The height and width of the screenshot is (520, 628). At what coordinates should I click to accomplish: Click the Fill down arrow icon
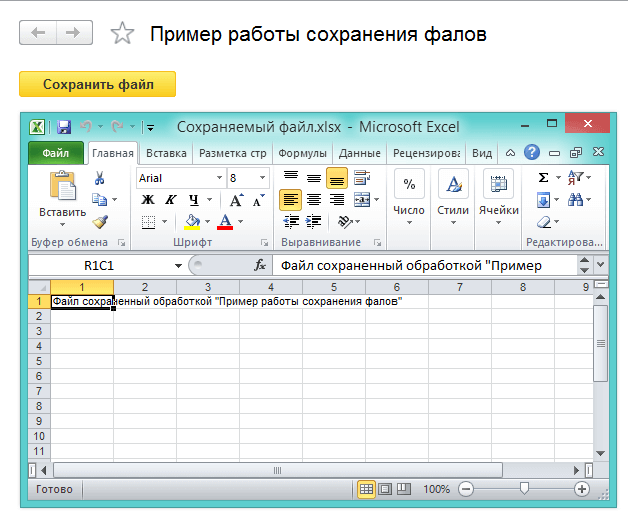[543, 200]
